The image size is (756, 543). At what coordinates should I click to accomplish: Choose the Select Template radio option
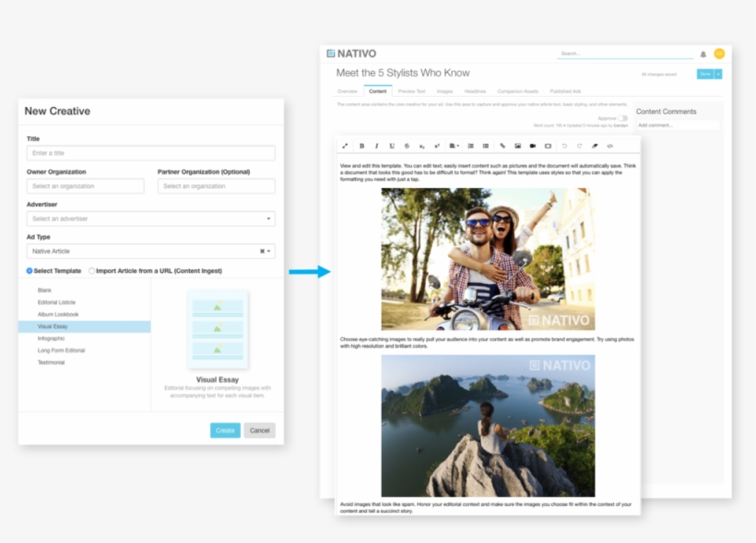(30, 271)
